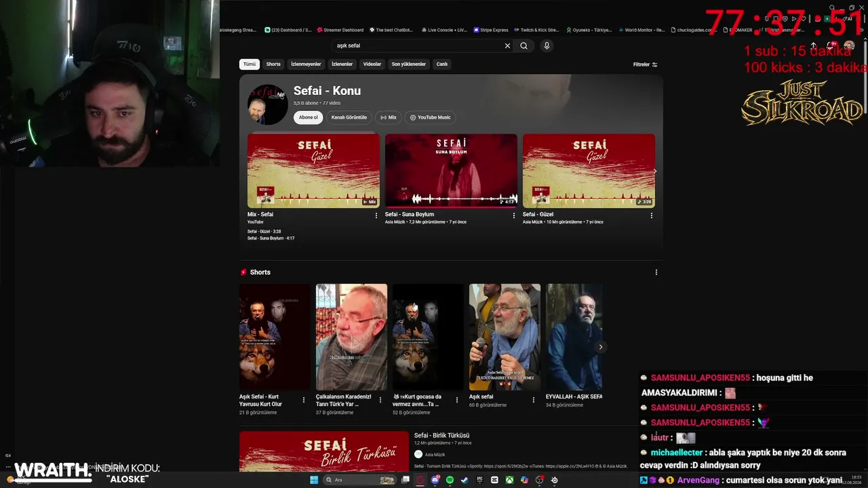The image size is (868, 488).
Task: Open the Sefai - Birlik Türküsü thumbnail
Action: click(x=324, y=451)
